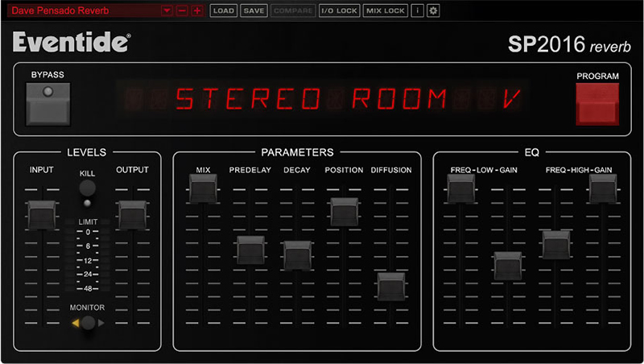Click the MONITOR right arrow
This screenshot has width=644, height=364.
(101, 323)
